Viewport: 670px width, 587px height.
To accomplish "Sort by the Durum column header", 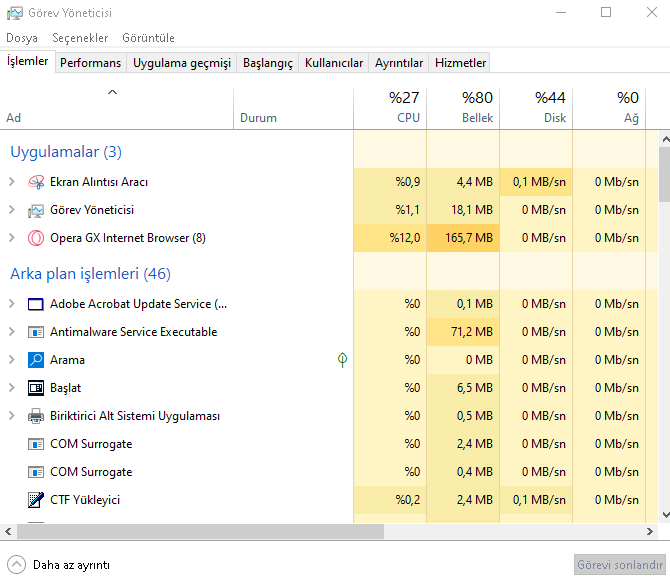I will [294, 109].
